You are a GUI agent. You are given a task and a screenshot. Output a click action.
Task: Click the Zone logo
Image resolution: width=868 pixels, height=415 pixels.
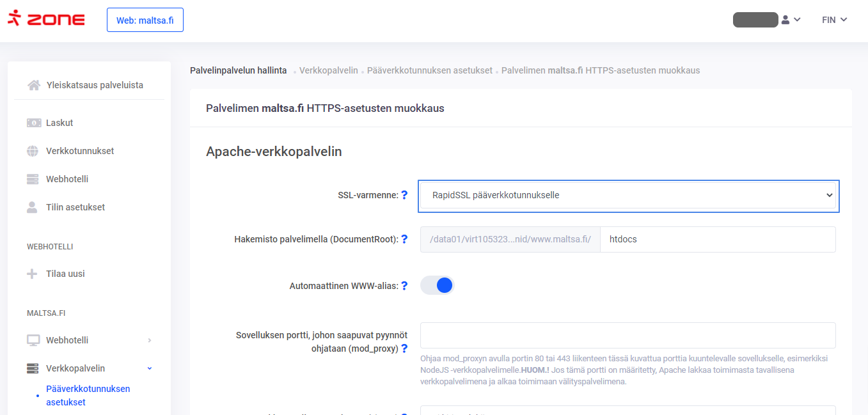click(x=46, y=19)
